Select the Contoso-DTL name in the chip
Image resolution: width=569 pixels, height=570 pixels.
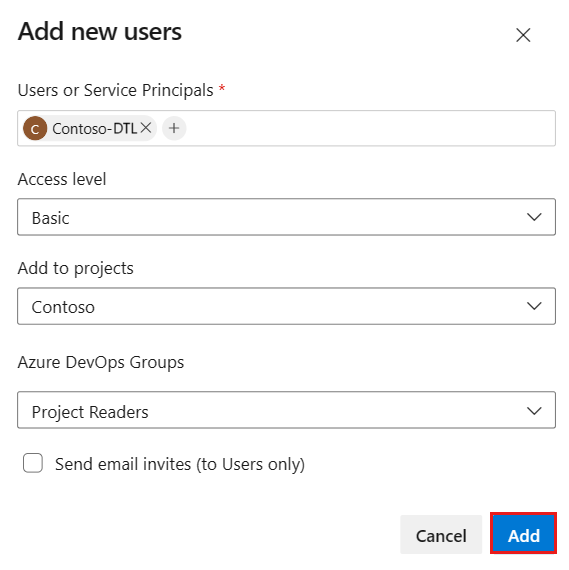click(95, 129)
